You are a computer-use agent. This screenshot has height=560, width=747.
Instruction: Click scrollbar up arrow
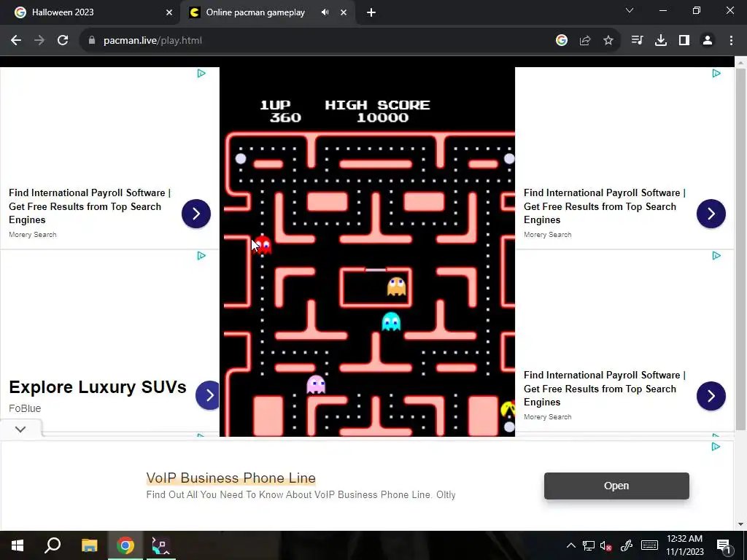tap(740, 62)
